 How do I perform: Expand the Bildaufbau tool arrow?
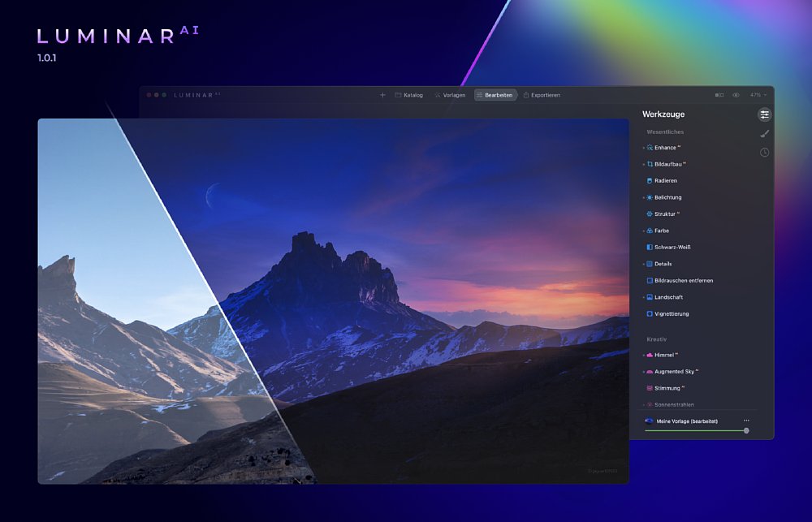[x=644, y=165]
